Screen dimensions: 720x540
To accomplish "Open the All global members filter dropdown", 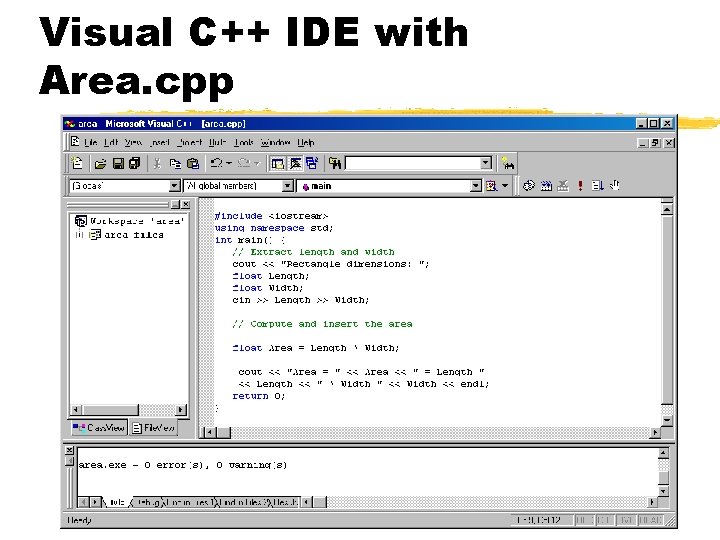I will [x=287, y=186].
